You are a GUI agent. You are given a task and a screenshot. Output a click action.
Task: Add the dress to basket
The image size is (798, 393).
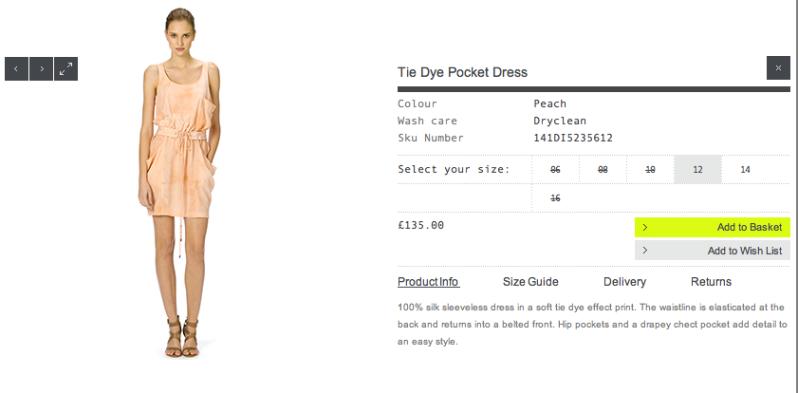(712, 228)
